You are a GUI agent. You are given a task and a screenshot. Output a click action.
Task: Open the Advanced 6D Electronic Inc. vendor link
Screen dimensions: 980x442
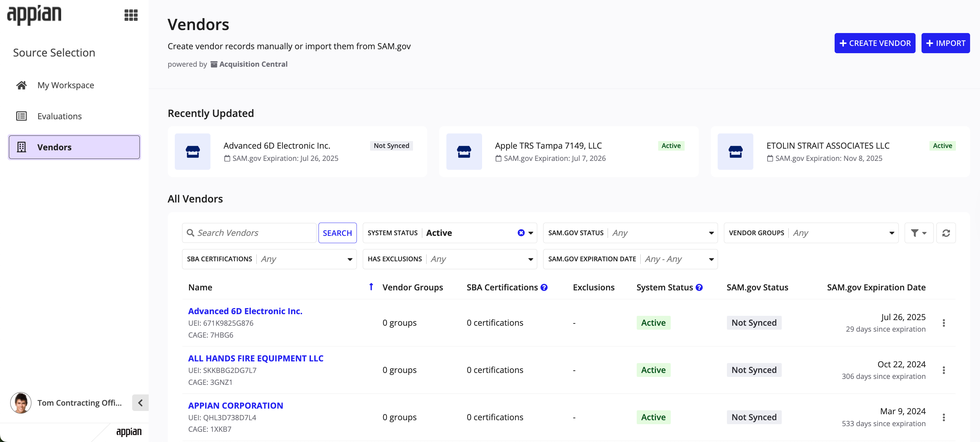pos(245,311)
